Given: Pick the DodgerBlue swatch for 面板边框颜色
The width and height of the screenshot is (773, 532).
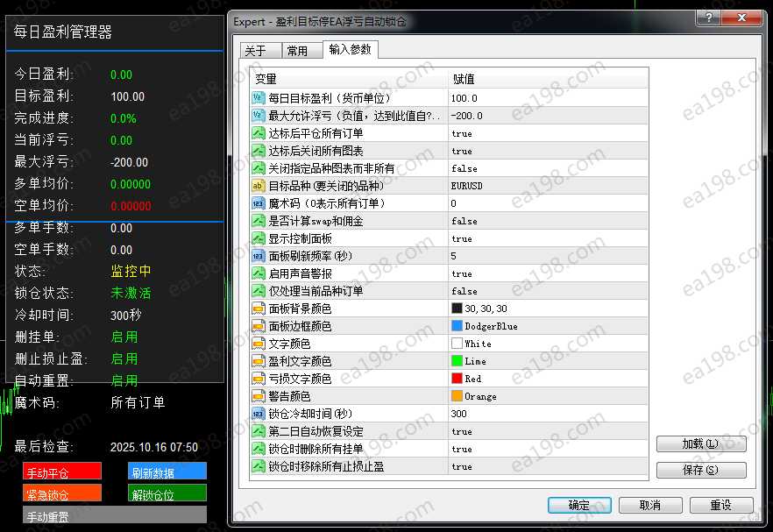Looking at the screenshot, I should 457,326.
